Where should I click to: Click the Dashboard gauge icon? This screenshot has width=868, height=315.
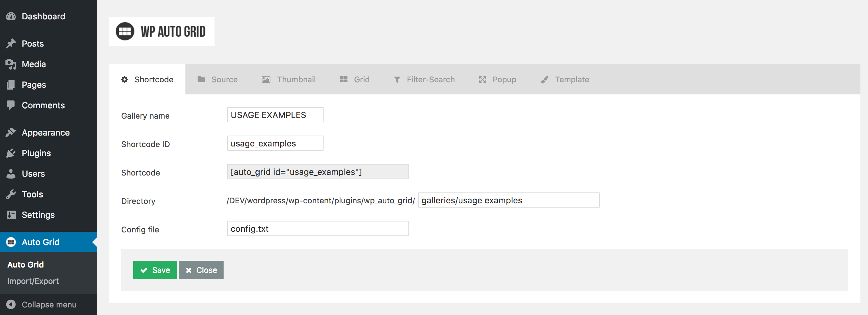[x=11, y=16]
